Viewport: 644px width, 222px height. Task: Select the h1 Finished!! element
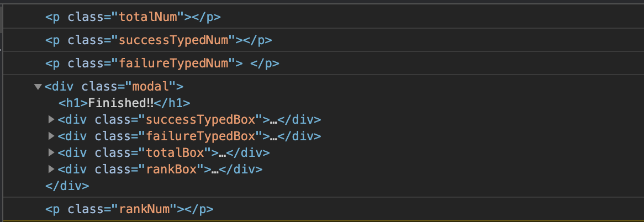pos(124,103)
